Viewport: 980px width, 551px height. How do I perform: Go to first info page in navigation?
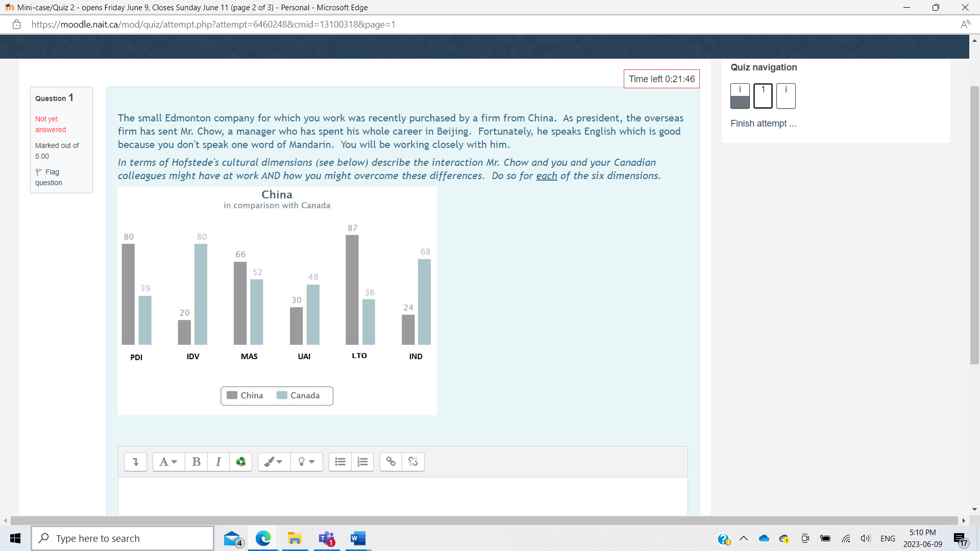coord(740,96)
